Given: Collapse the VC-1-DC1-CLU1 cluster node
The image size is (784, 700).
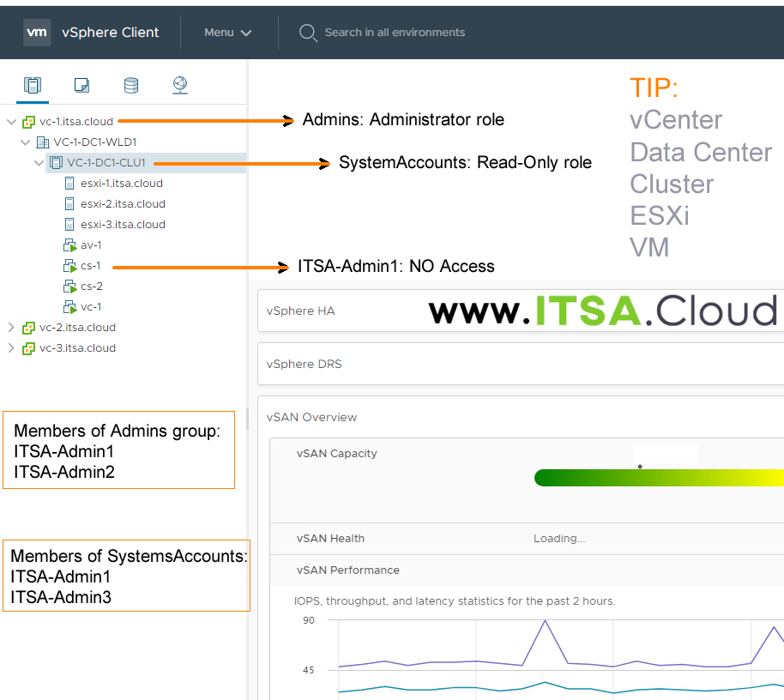Looking at the screenshot, I should point(39,163).
